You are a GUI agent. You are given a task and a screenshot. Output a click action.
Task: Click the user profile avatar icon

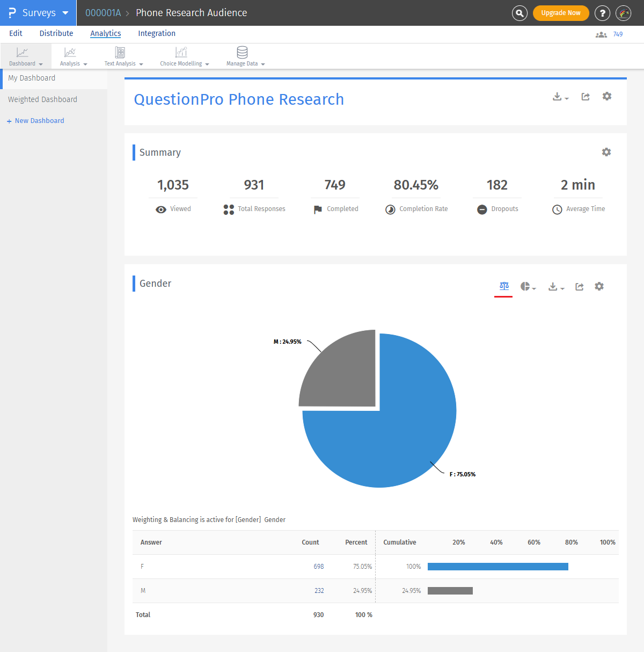click(624, 13)
